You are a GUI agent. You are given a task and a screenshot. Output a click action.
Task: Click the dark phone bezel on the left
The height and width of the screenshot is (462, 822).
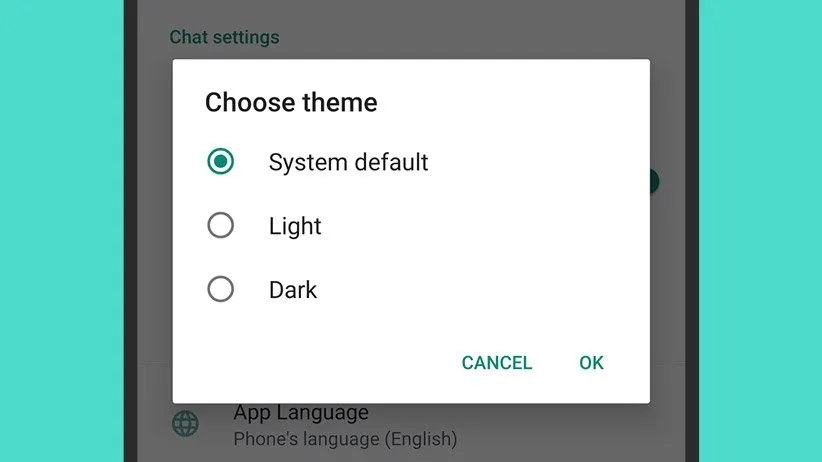coord(131,231)
